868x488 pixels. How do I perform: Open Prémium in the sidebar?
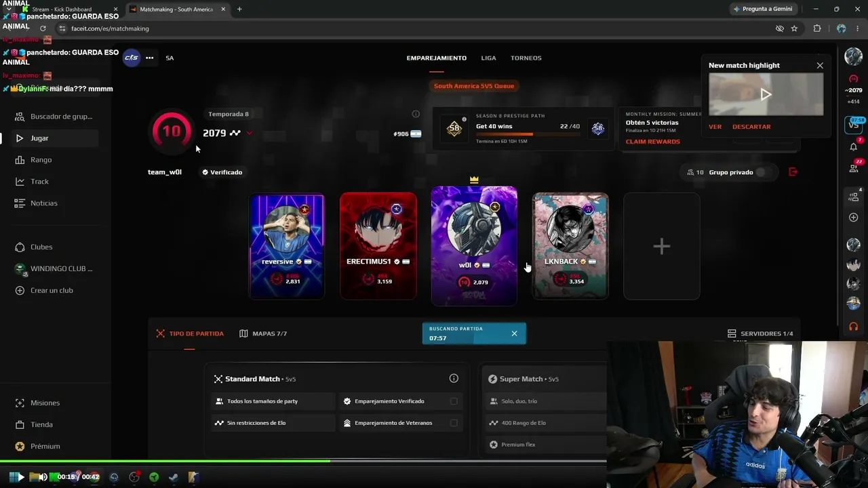56,446
